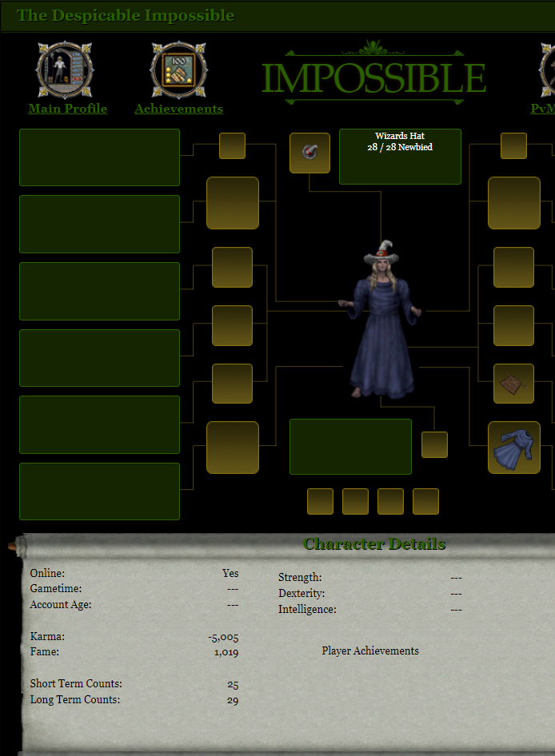Select the Wizards Hat equipment slot icon
The width and height of the screenshot is (555, 756).
tap(309, 153)
